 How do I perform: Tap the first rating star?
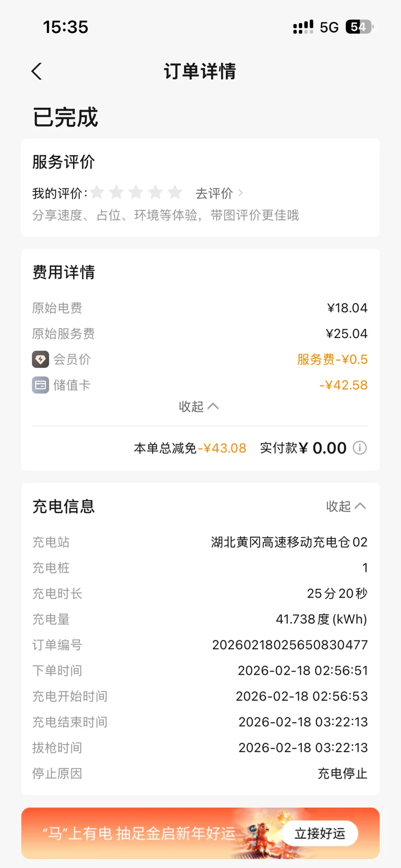pos(97,193)
